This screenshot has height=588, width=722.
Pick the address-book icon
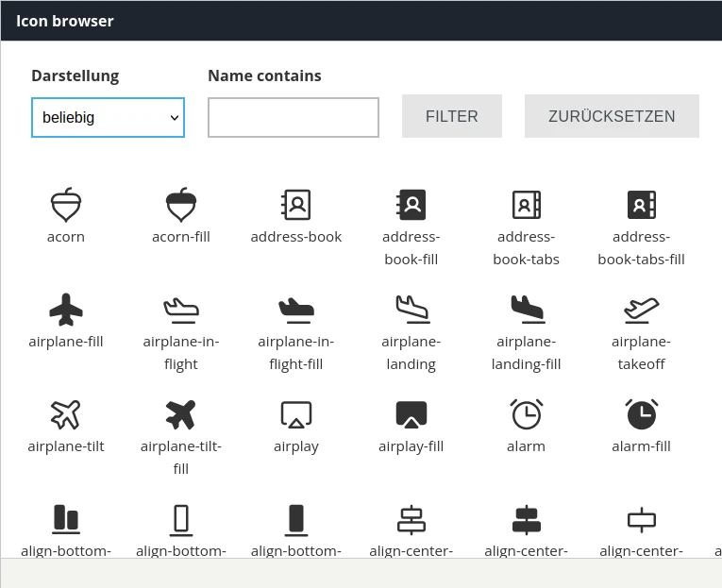click(x=296, y=205)
